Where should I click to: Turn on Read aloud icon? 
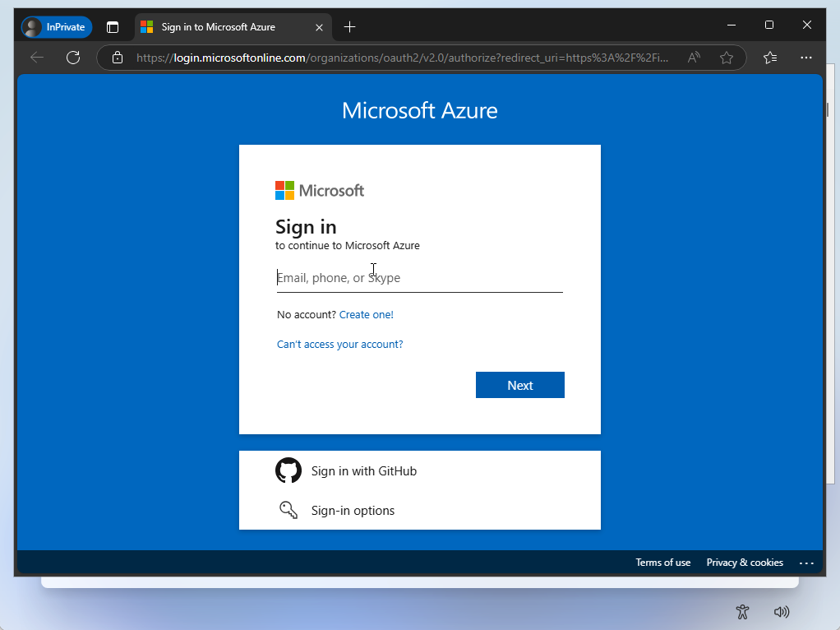[694, 58]
